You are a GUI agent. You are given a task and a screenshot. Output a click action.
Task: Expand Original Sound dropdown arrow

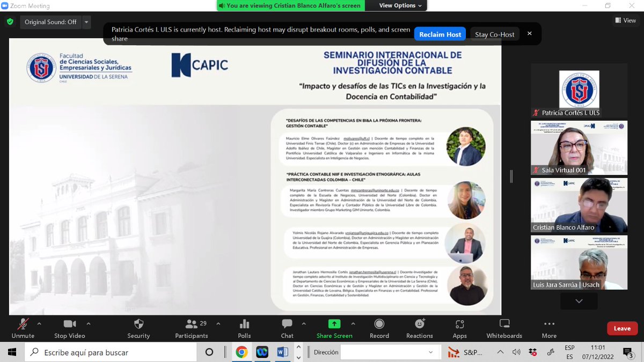point(86,22)
